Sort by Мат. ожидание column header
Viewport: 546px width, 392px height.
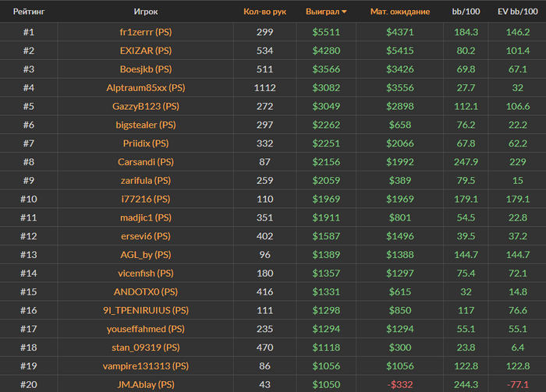point(399,12)
